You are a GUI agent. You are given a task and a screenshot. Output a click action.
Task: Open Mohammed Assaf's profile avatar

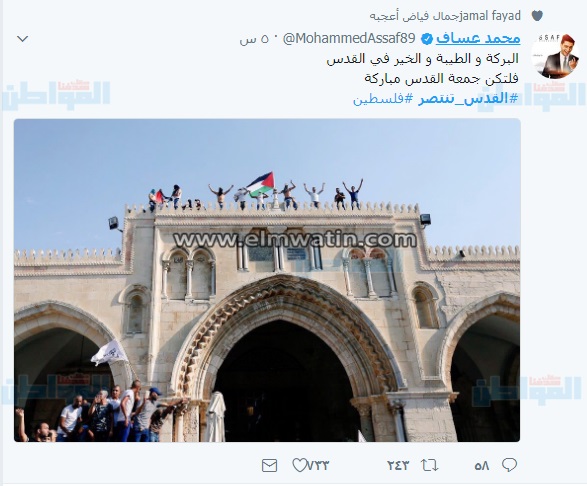[x=555, y=56]
